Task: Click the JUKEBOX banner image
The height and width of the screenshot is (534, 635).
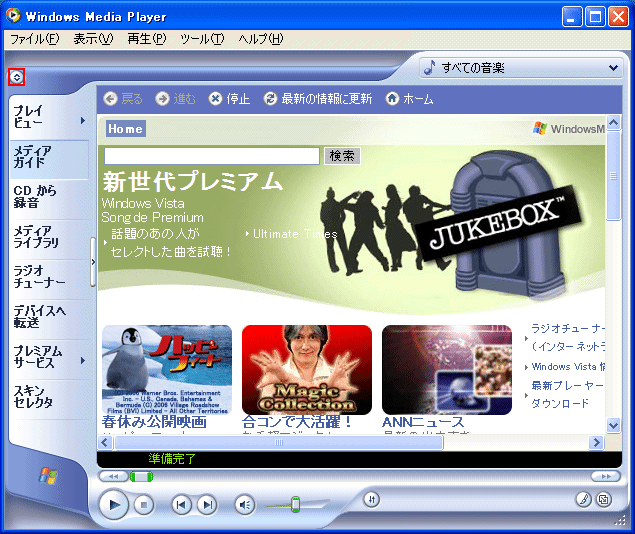Action: (501, 221)
